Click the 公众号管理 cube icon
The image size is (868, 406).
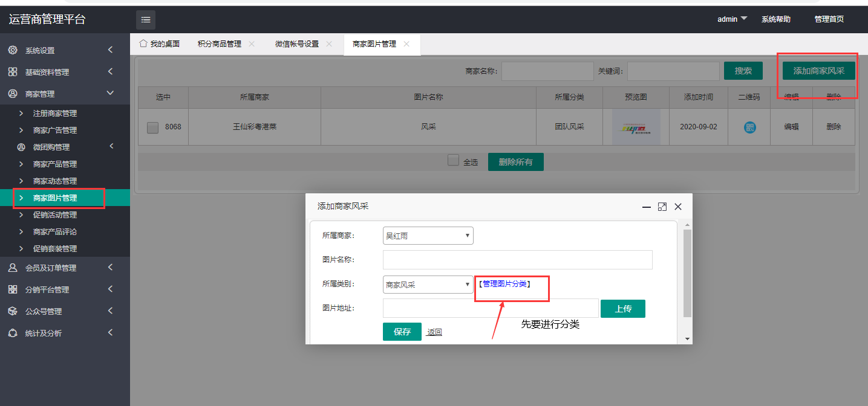[13, 311]
